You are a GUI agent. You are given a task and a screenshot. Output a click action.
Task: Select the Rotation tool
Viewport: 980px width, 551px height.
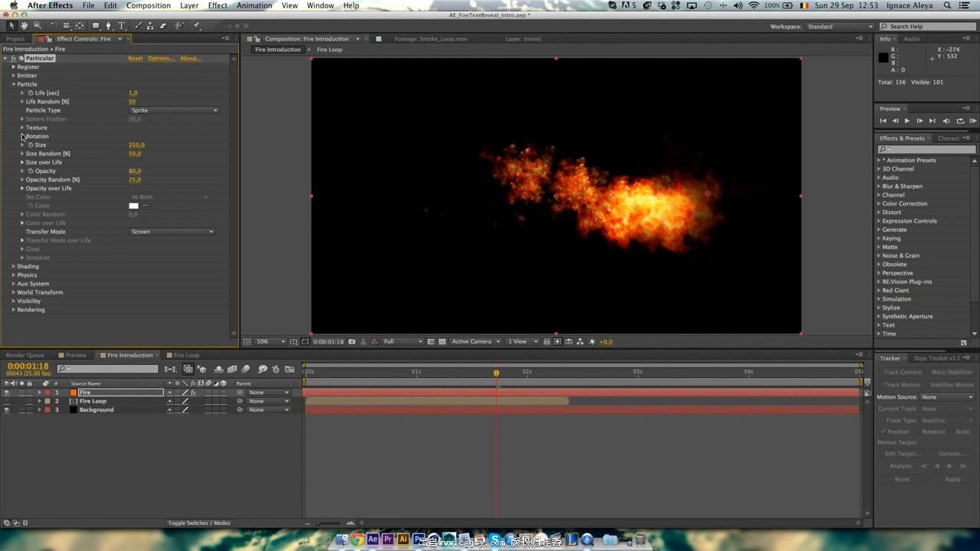[x=54, y=26]
